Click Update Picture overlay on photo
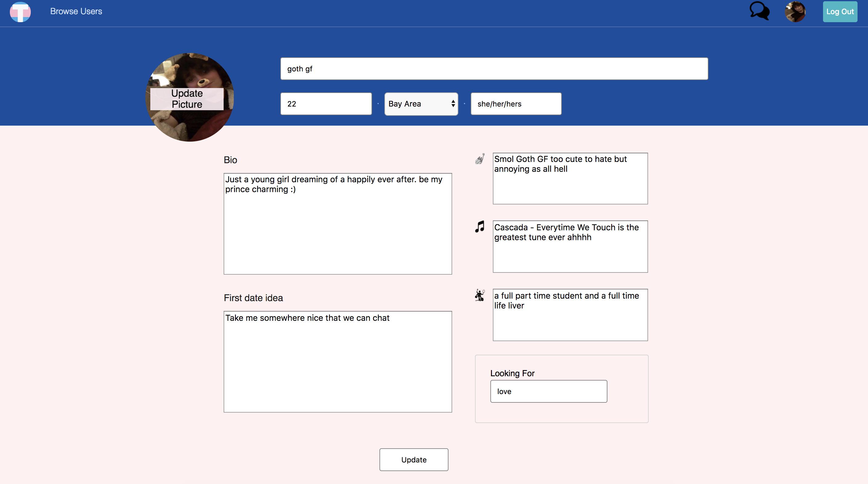The image size is (868, 484). [187, 99]
